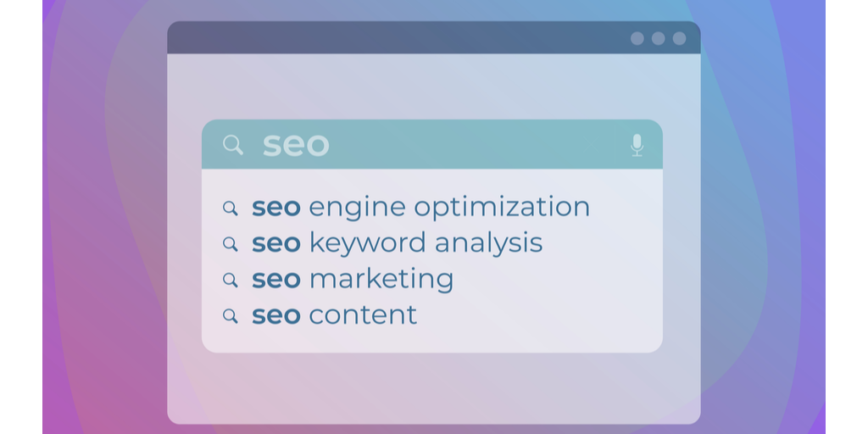The height and width of the screenshot is (434, 868).
Task: Click the last window control dot
Action: (x=679, y=38)
